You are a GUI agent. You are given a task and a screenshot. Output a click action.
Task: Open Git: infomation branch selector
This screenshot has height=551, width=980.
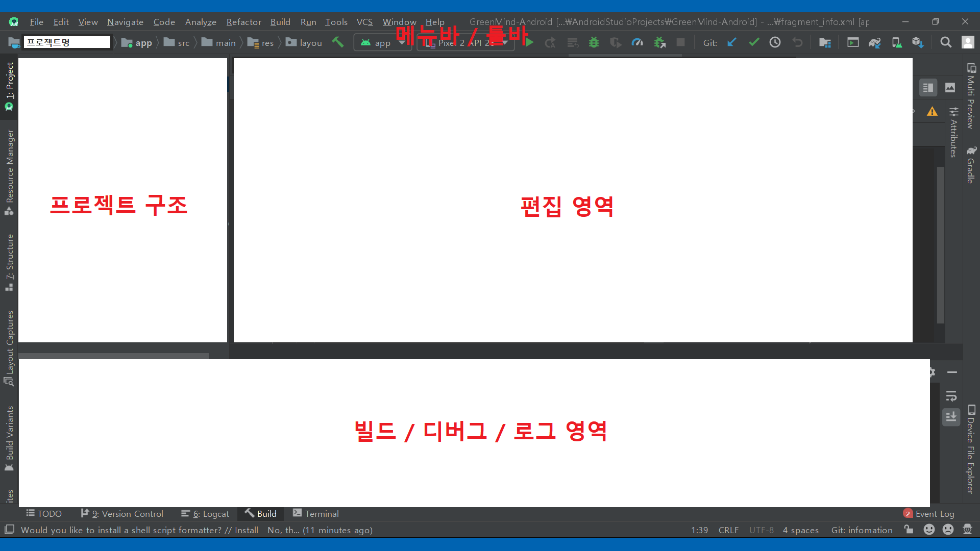click(x=862, y=530)
